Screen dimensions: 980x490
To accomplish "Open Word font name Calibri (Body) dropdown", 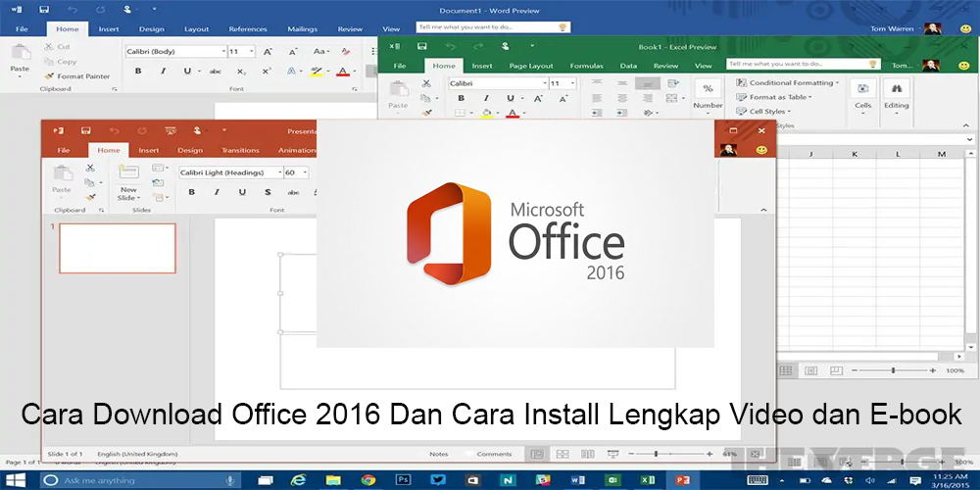I will [x=223, y=52].
